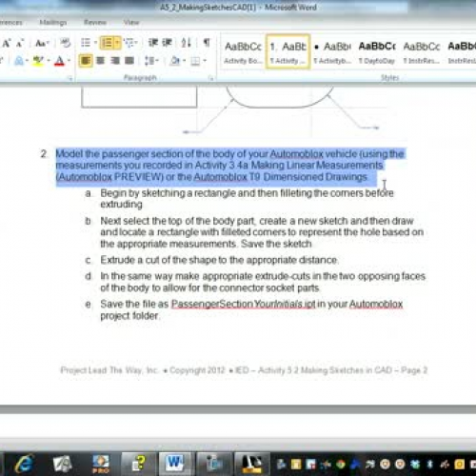
Task: Apply the red font color
Action: (59, 61)
